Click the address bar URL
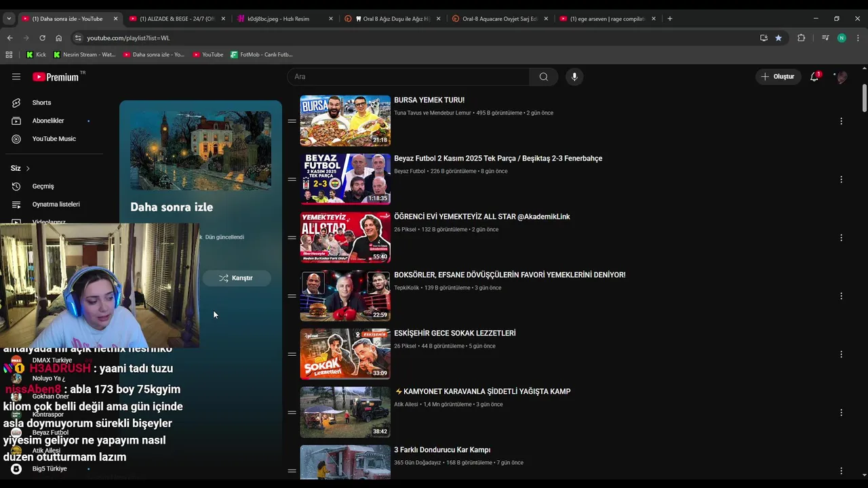 tap(128, 38)
